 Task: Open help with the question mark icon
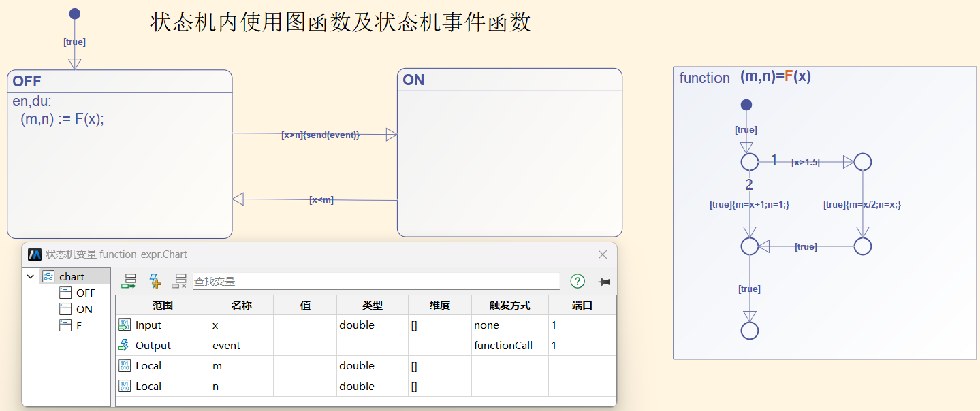click(x=578, y=281)
